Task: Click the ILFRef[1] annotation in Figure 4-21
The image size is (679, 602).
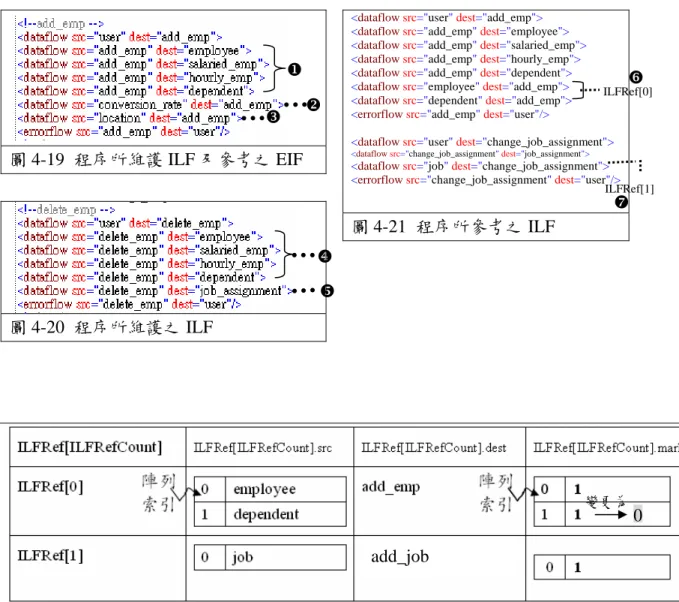Action: point(629,189)
